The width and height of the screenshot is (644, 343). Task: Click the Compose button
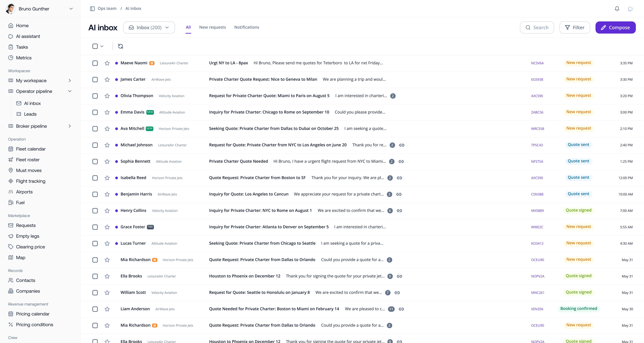(x=616, y=27)
